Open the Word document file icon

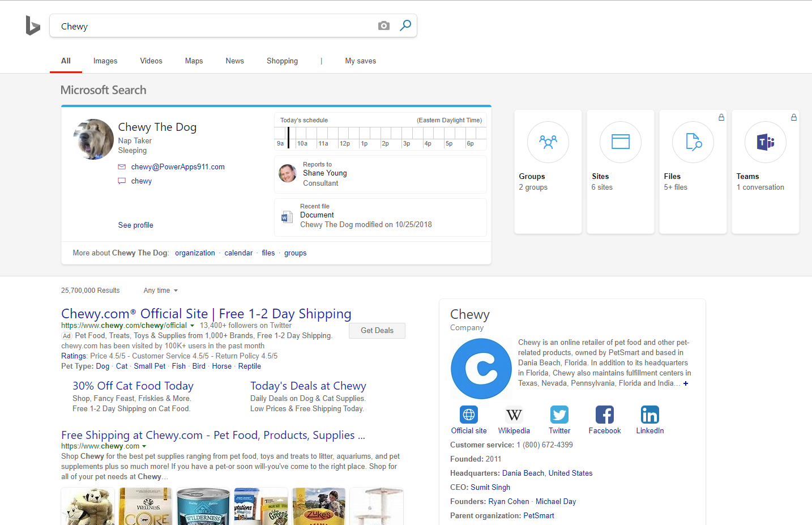[287, 217]
